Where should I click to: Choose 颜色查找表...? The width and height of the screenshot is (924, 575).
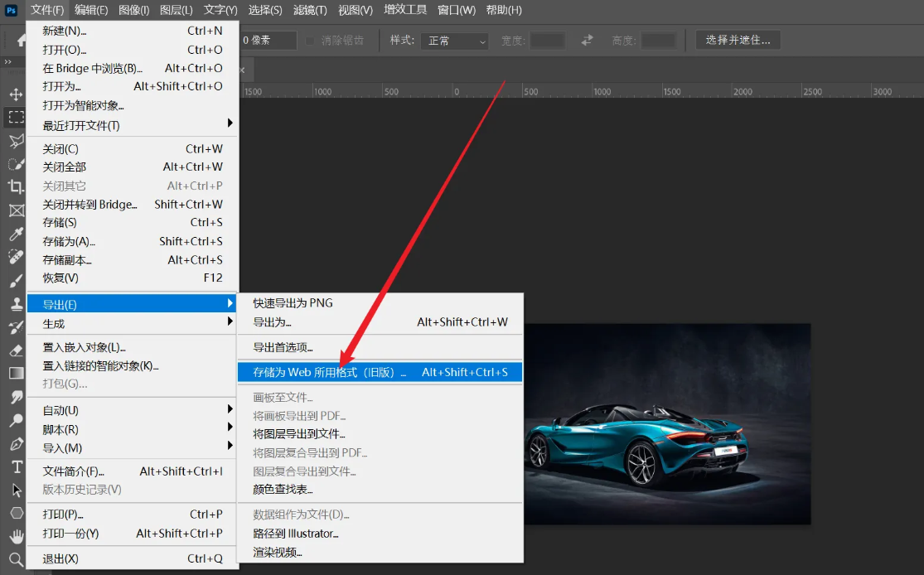tap(380, 490)
